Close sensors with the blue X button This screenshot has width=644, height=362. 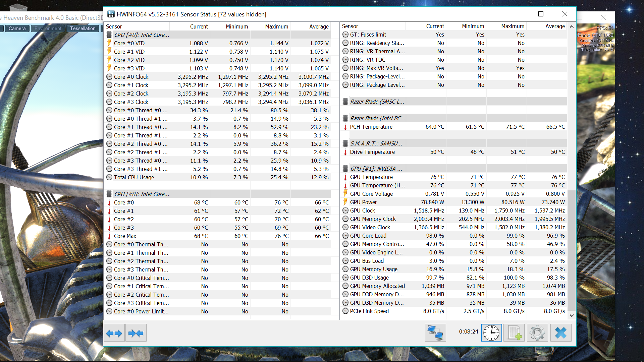point(561,333)
